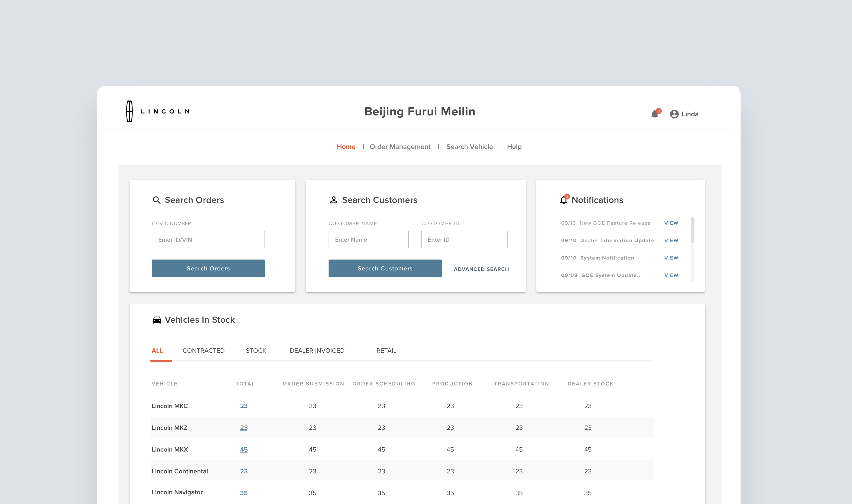Click the Linda username label
The image size is (852, 504).
pyautogui.click(x=690, y=114)
